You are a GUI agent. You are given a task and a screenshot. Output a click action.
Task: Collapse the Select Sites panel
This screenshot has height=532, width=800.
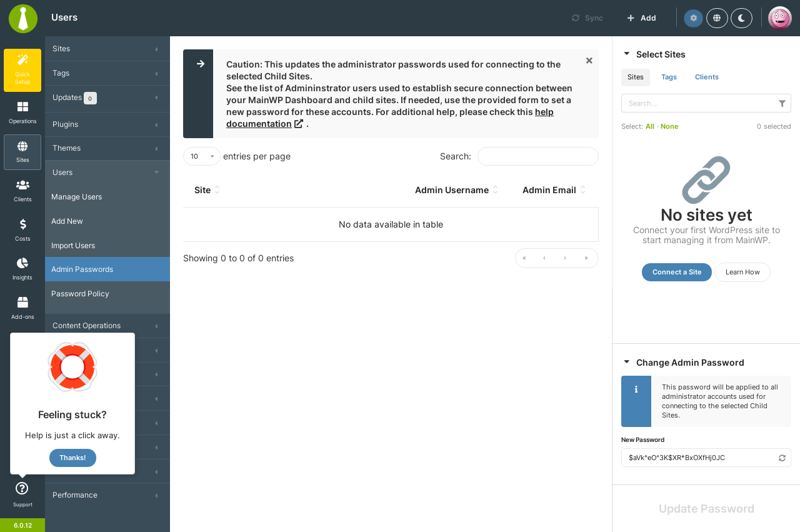pos(627,54)
